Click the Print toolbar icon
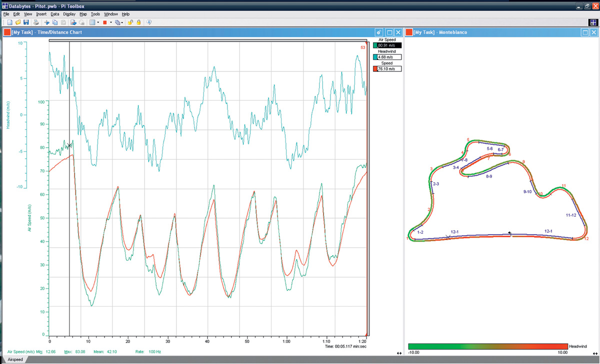Screen dimensions: 600x364 [36, 22]
